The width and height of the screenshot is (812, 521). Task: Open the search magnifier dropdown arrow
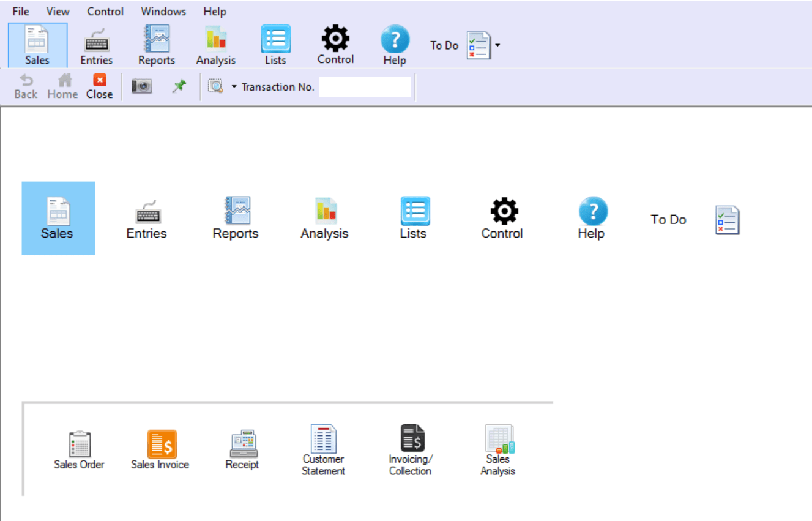(234, 86)
